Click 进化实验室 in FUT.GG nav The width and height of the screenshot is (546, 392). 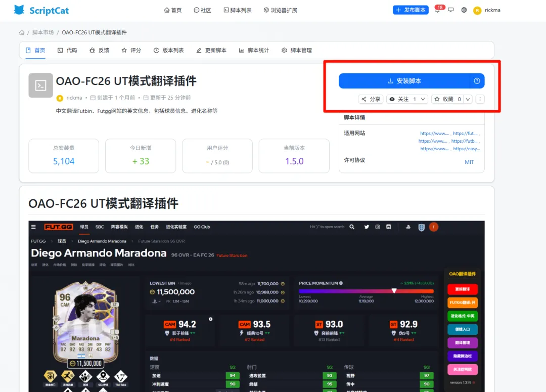point(176,227)
